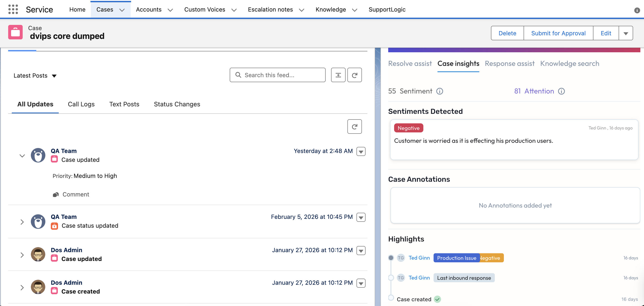Switch to the Call Logs tab

81,104
